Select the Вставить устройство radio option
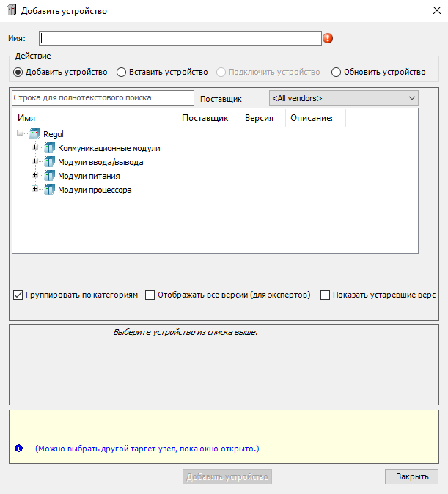Viewport: 448px width, 494px height. point(122,72)
